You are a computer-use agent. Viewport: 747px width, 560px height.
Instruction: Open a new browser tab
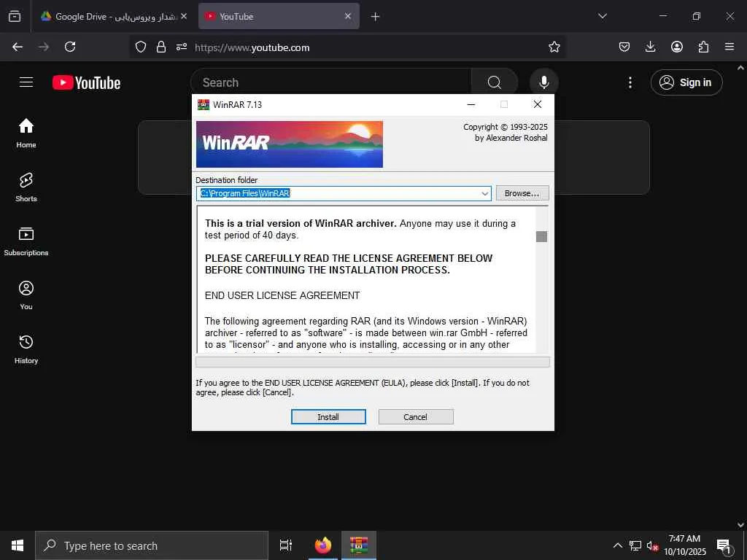(375, 17)
